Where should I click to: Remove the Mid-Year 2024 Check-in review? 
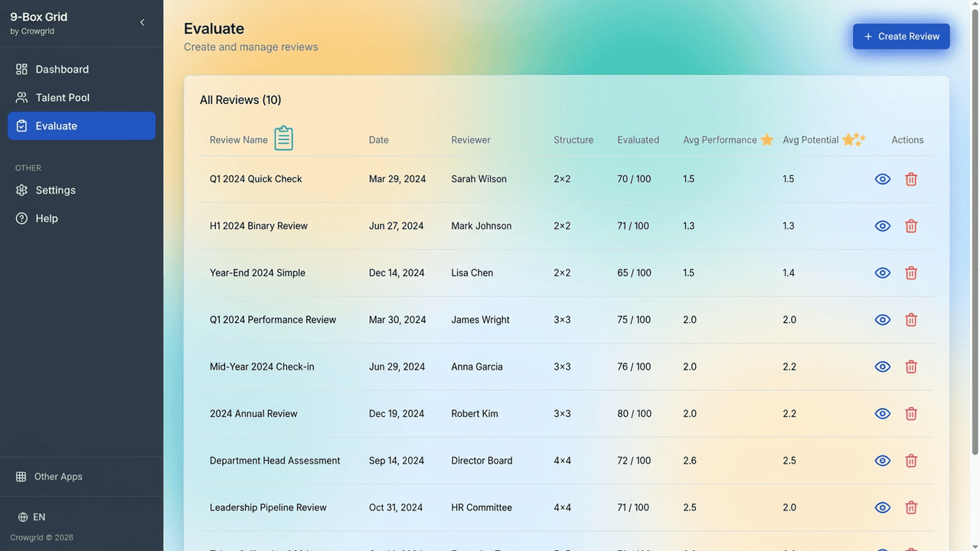click(x=911, y=367)
